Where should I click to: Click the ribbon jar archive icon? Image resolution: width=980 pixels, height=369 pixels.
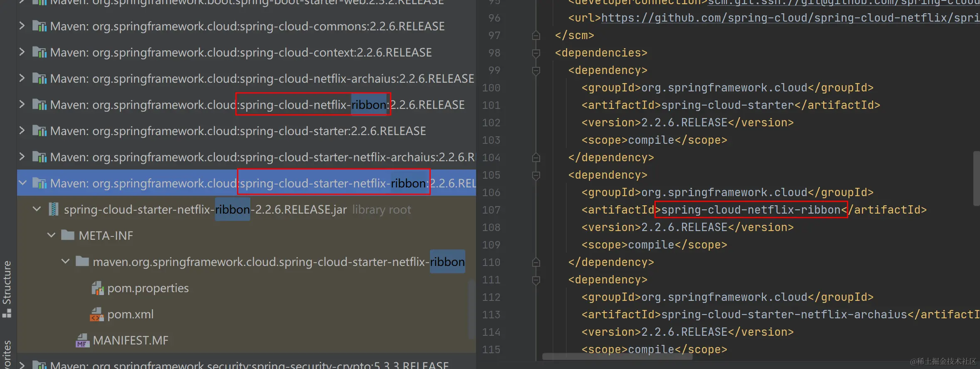click(x=54, y=209)
